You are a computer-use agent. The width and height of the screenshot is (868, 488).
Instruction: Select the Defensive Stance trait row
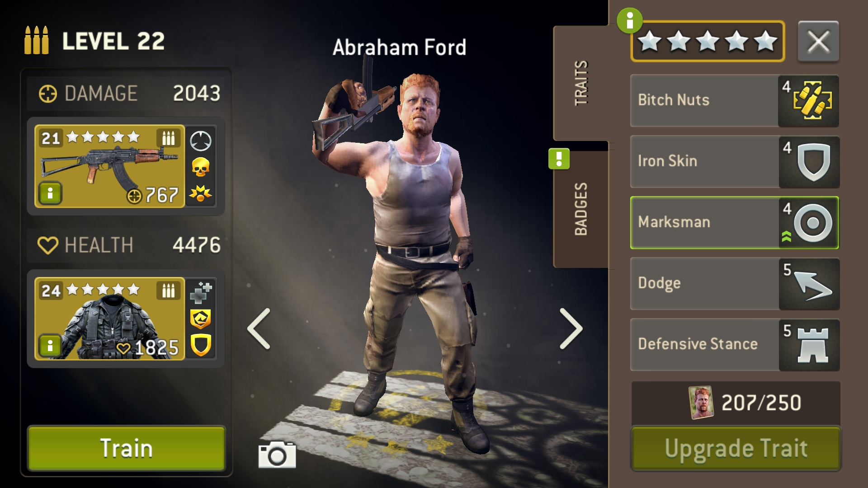click(x=735, y=345)
